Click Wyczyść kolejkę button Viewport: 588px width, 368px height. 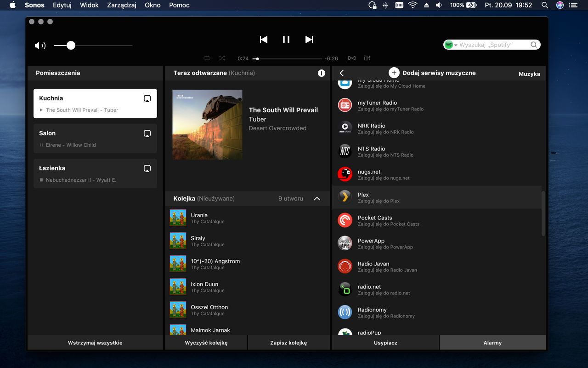click(206, 343)
